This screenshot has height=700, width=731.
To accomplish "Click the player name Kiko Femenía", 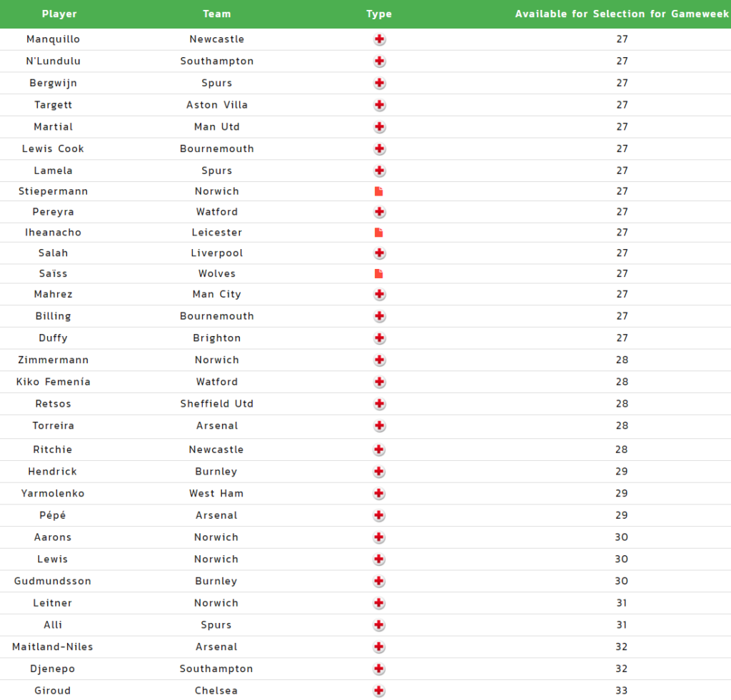I will pos(53,382).
